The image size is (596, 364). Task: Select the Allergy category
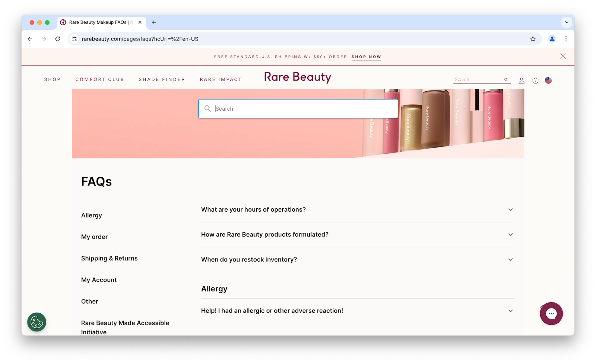92,215
